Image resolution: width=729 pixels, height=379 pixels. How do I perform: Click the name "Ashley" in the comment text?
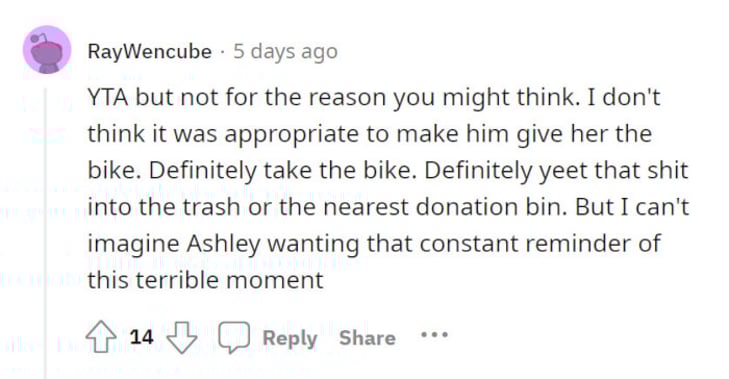pos(224,244)
